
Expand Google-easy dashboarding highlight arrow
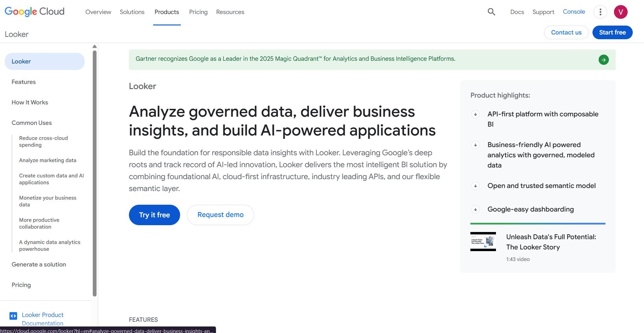coord(475,209)
